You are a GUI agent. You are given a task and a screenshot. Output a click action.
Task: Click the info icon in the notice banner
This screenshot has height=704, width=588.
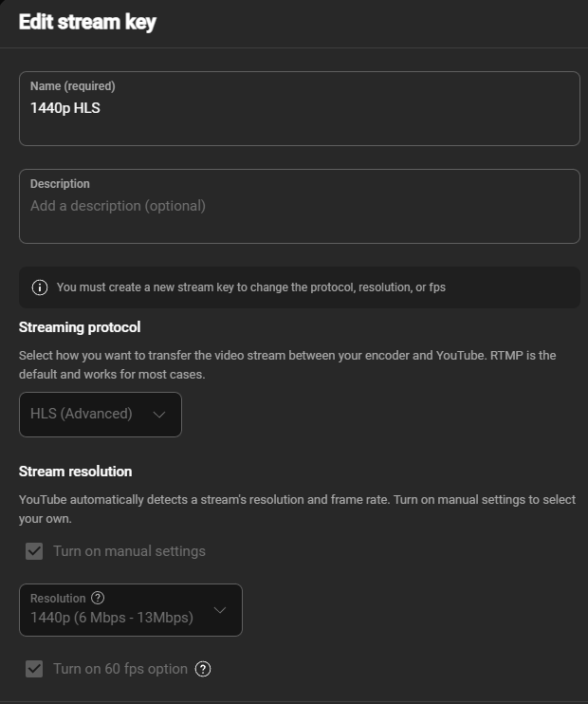click(40, 287)
